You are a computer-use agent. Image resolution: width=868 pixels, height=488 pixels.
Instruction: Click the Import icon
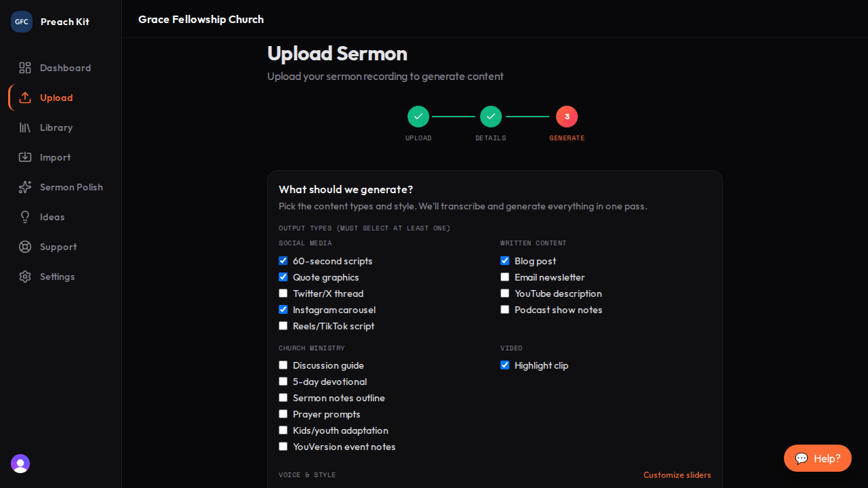(25, 157)
